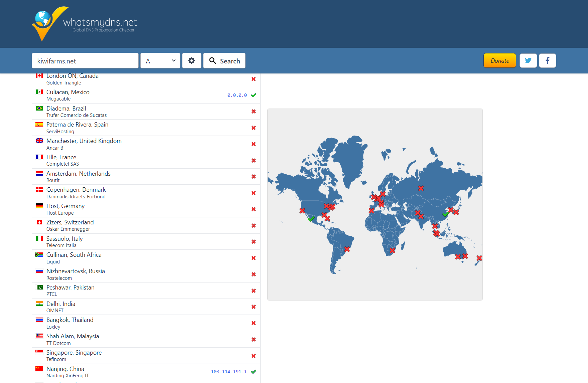Image resolution: width=588 pixels, height=383 pixels.
Task: Click the Donate button
Action: click(x=500, y=61)
